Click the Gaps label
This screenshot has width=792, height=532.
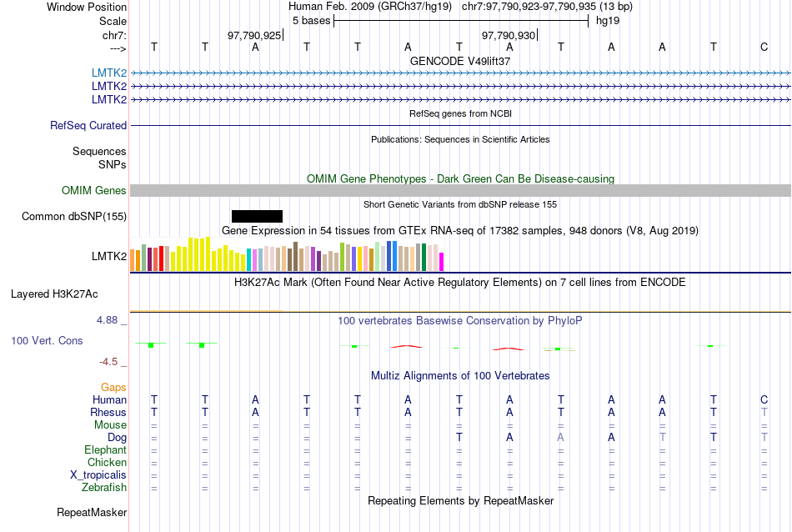click(113, 387)
